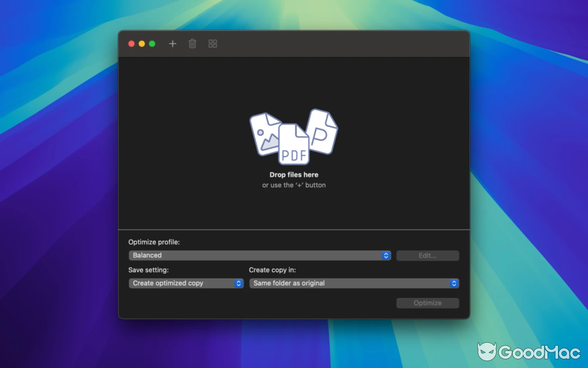
Task: Click the grid view toolbar icon
Action: (x=212, y=44)
